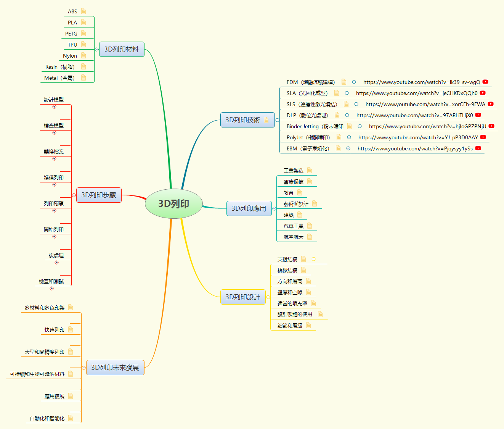
Task: Collapse the 3D列印未來發展 branch
Action: pos(84,368)
